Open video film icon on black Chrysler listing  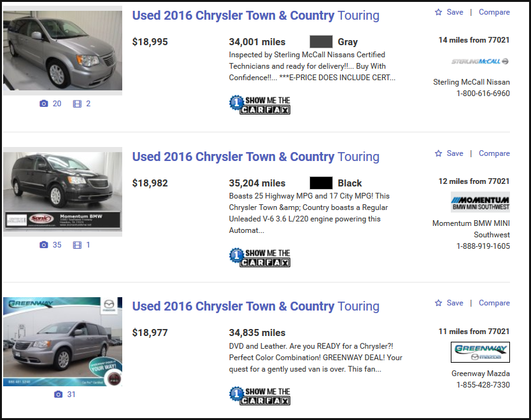point(77,245)
